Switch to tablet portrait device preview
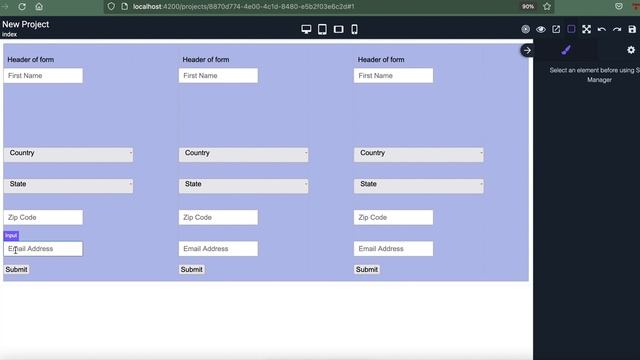Viewport: 640px width, 360px height. click(322, 29)
